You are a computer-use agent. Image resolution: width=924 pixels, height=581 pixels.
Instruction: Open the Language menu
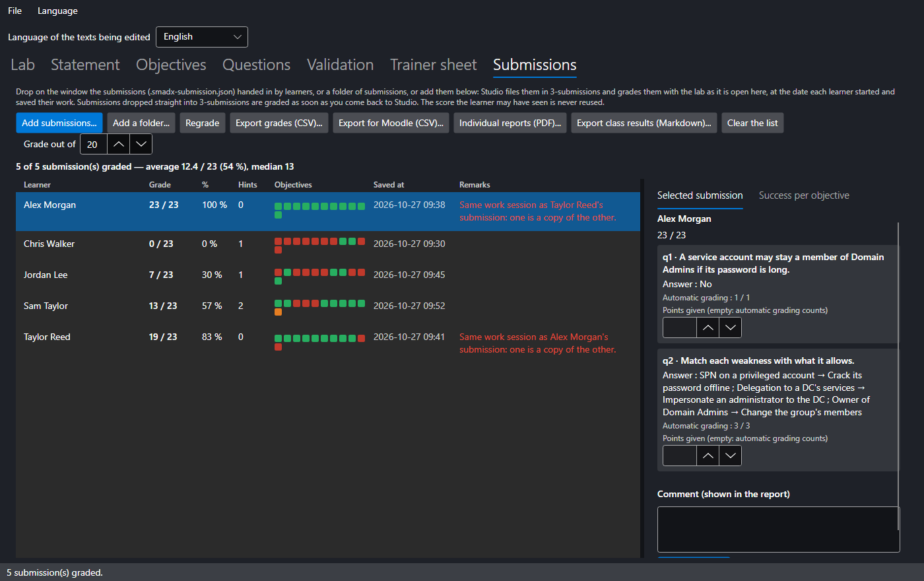pyautogui.click(x=57, y=11)
